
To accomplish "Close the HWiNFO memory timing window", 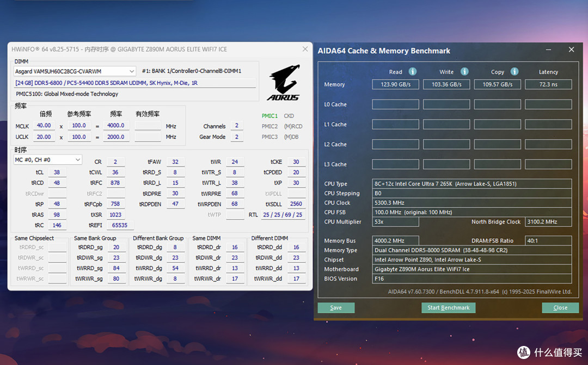I will point(305,49).
